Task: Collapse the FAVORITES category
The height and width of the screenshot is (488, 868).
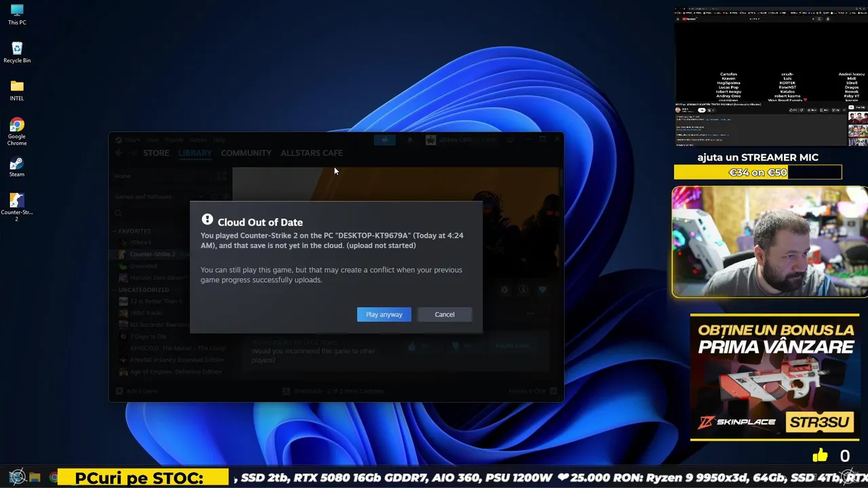Action: pos(134,231)
